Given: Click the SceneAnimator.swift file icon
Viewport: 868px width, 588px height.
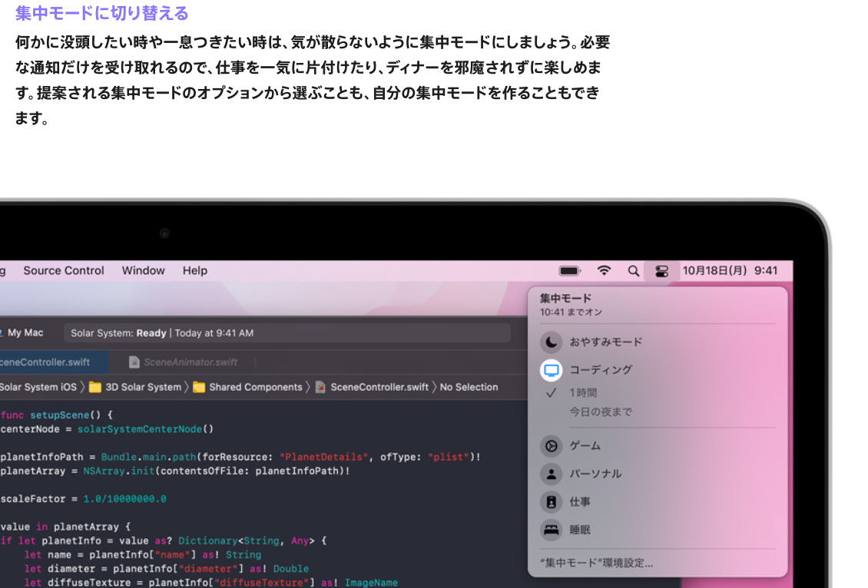Looking at the screenshot, I should pyautogui.click(x=134, y=362).
